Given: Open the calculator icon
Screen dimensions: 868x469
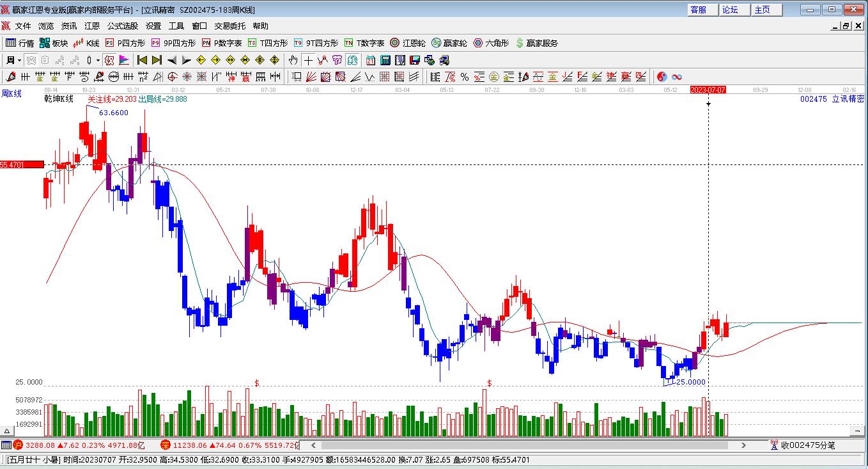Looking at the screenshot, I should coord(385,60).
